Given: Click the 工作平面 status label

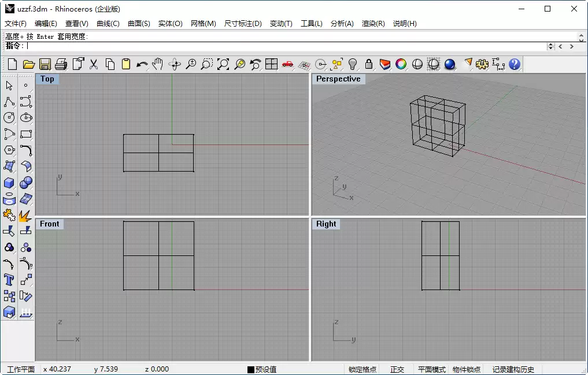Looking at the screenshot, I should coord(21,369).
